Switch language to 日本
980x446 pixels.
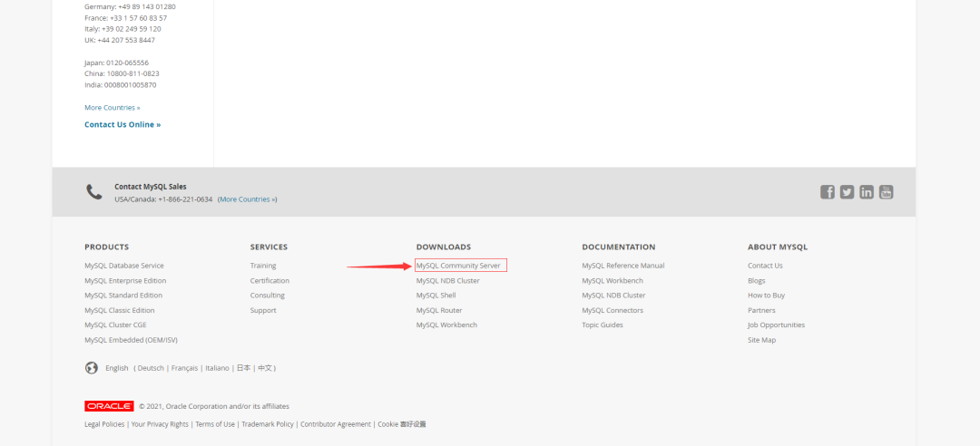(x=243, y=368)
